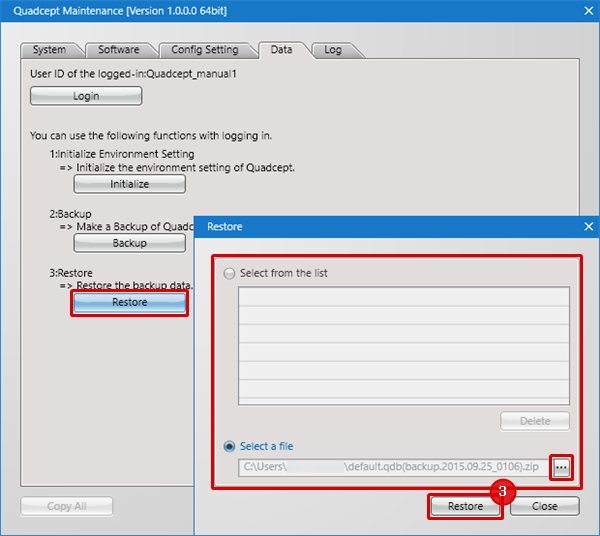This screenshot has width=600, height=536.
Task: Go to the Config Setting tab
Action: 204,50
